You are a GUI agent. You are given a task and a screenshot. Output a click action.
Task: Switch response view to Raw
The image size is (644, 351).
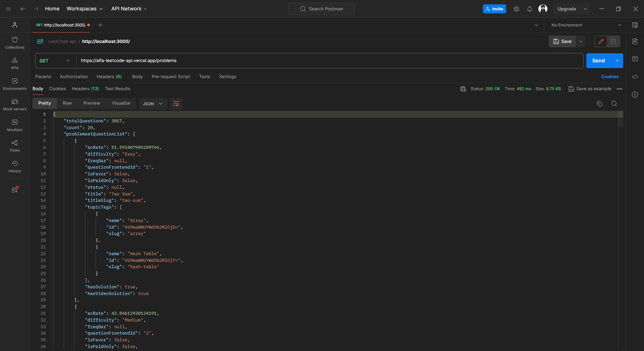67,103
